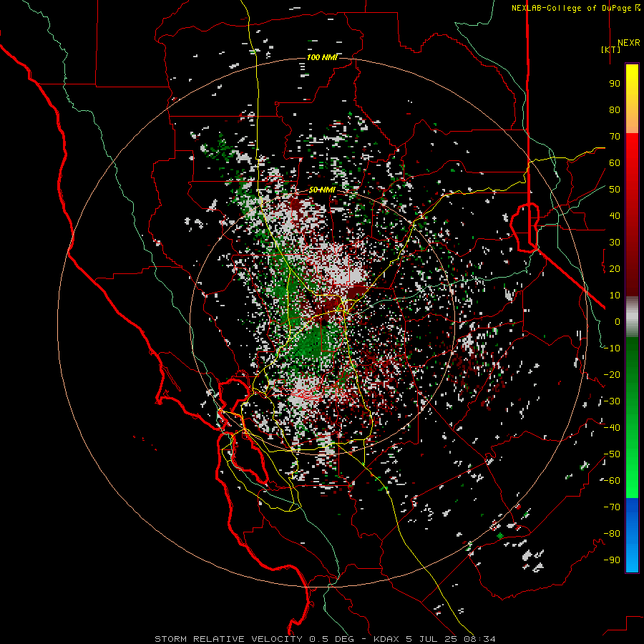Click the -50 value on the velocity scale
644x644 pixels.
click(x=612, y=454)
